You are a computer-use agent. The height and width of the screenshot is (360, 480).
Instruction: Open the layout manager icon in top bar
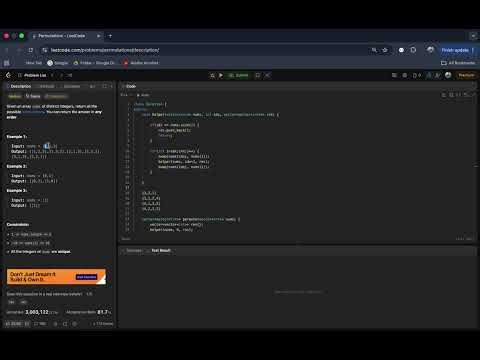394,75
